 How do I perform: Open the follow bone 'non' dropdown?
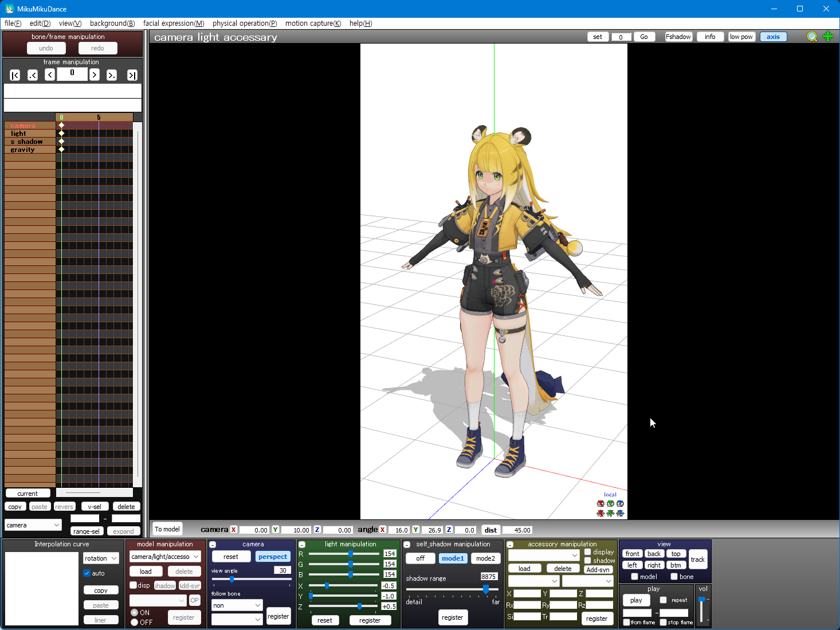coord(237,605)
